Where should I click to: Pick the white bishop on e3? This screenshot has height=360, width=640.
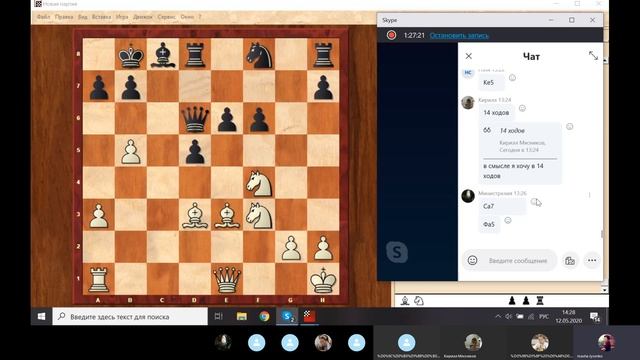227,215
